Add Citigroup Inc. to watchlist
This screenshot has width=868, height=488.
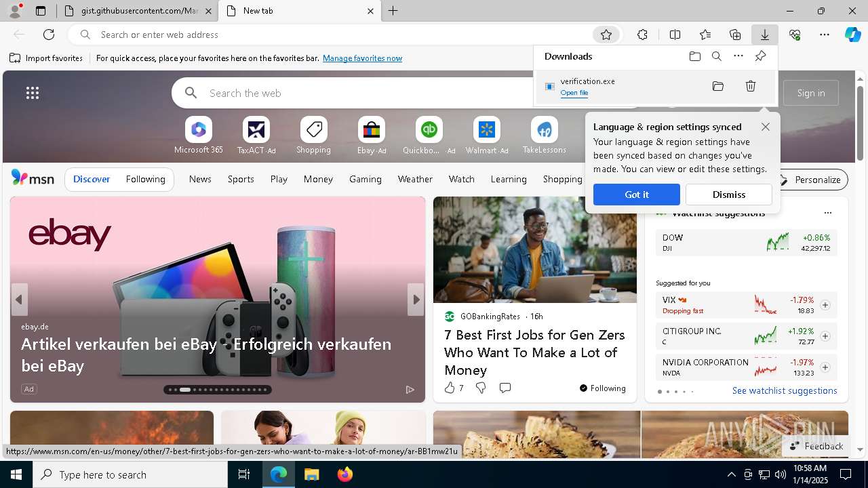click(825, 336)
